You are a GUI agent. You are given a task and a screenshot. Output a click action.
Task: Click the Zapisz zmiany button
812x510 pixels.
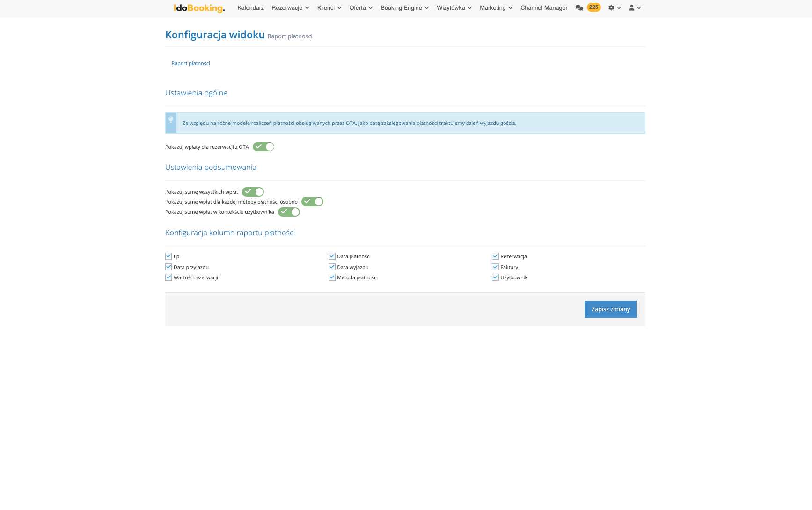point(610,309)
